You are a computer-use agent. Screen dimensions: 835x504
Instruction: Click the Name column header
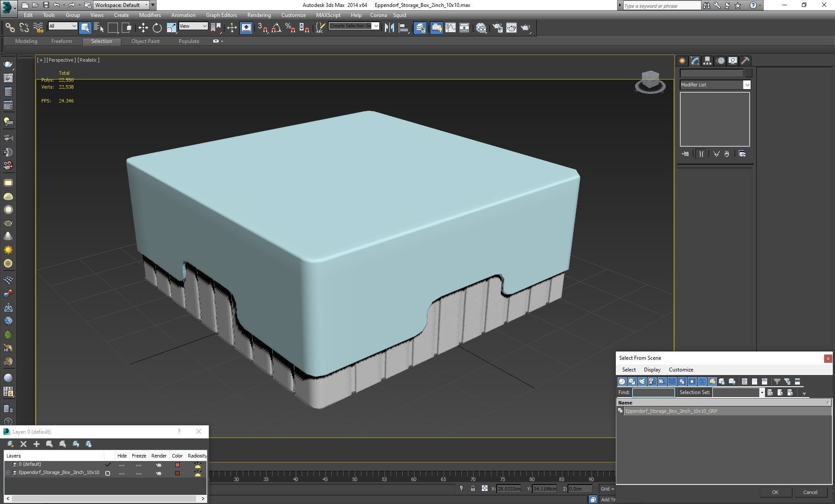tap(724, 403)
